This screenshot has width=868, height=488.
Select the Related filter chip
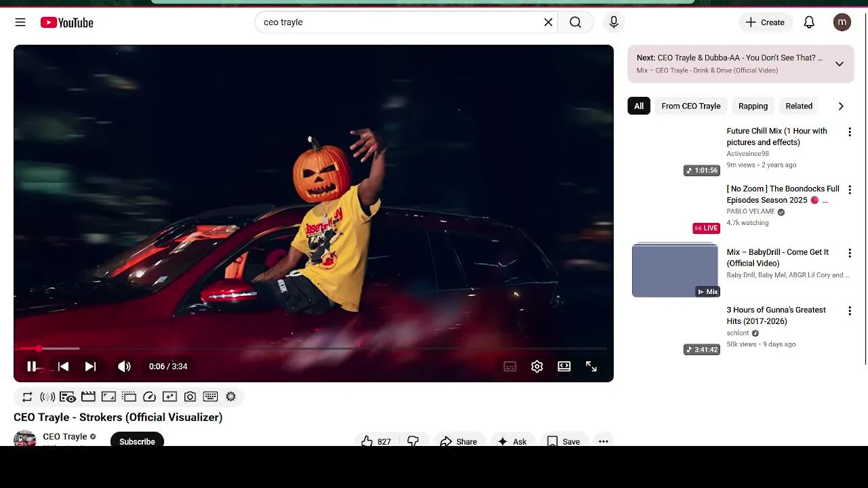[x=799, y=106]
